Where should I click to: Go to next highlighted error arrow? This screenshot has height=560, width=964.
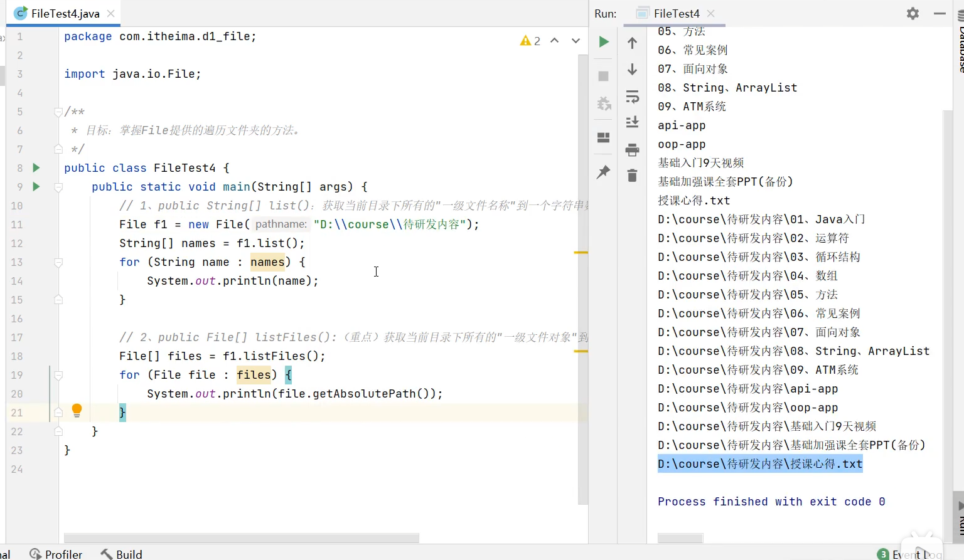[576, 41]
